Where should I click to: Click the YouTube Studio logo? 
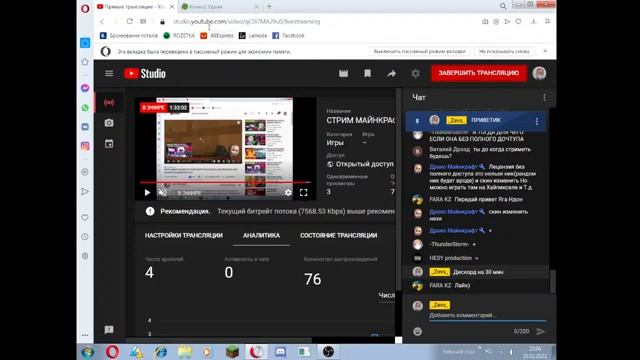145,73
